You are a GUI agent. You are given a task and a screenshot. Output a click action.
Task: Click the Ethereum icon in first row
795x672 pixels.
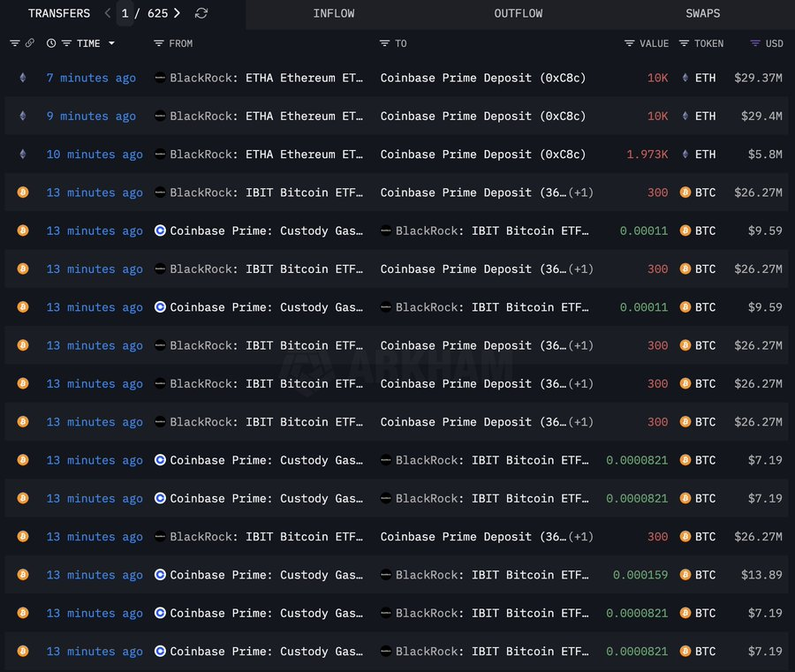(x=23, y=78)
